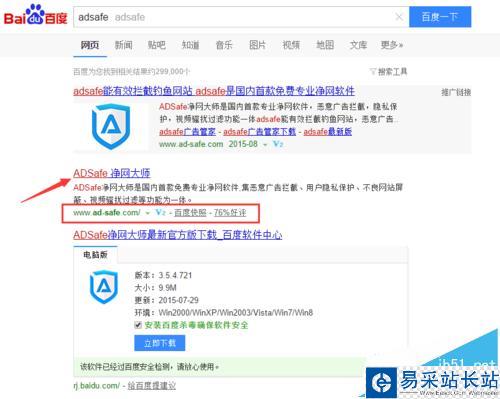The image size is (500, 399).
Task: Click the 立即下载 download button
Action: pyautogui.click(x=160, y=343)
